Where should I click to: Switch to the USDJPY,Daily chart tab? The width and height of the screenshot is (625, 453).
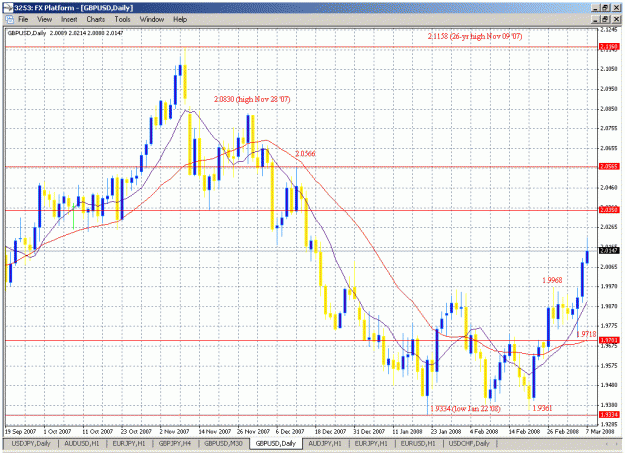coord(31,443)
